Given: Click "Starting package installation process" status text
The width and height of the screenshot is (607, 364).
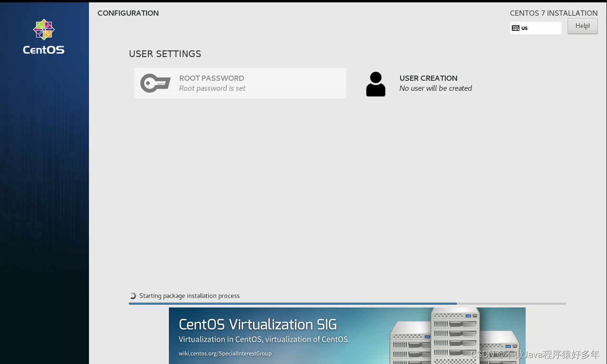Looking at the screenshot, I should coord(189,296).
